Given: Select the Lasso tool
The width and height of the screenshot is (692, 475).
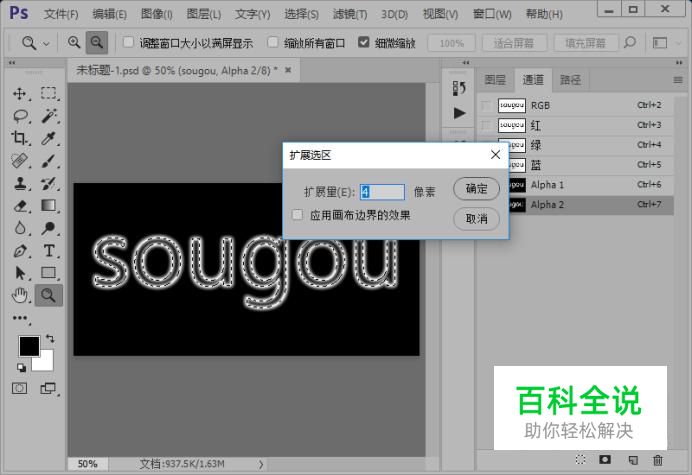Looking at the screenshot, I should point(20,116).
